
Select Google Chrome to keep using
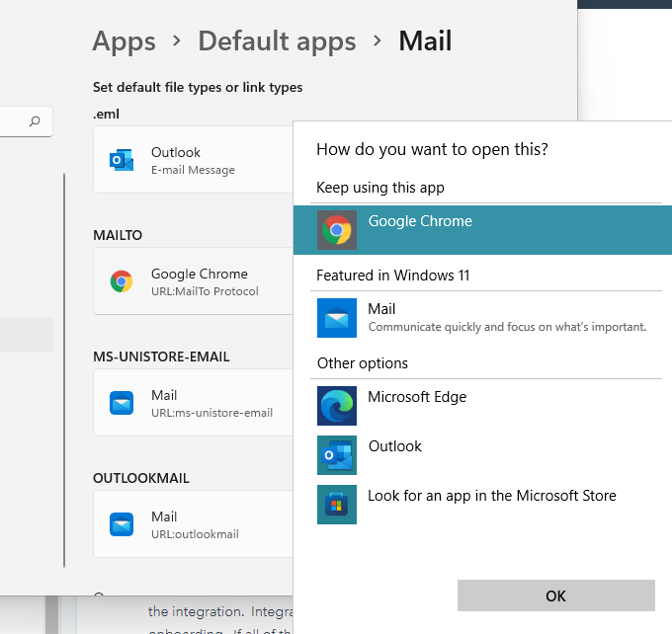(x=482, y=230)
